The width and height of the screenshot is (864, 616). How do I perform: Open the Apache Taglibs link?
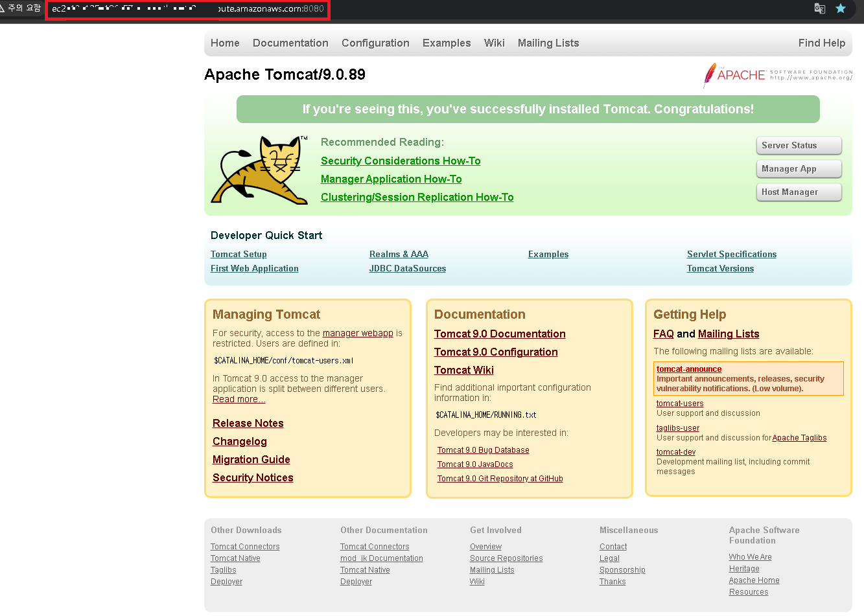[799, 438]
